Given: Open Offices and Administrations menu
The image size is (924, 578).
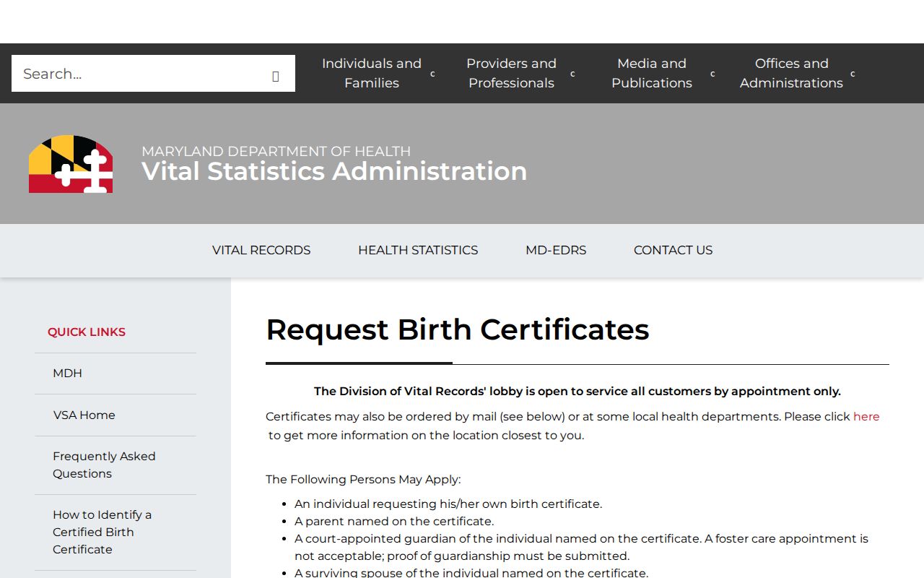Looking at the screenshot, I should click(791, 73).
